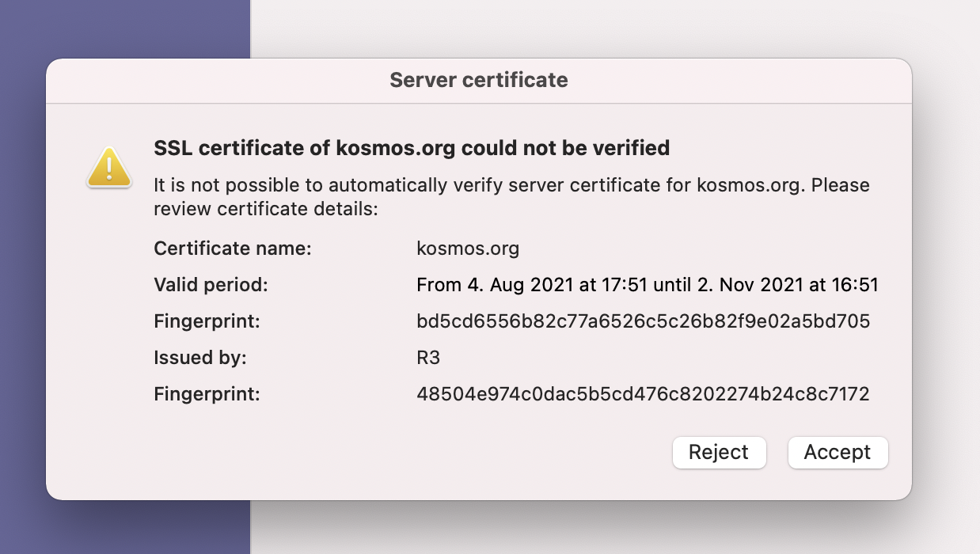Click the 'It is not possible' description line
The width and height of the screenshot is (980, 554).
pyautogui.click(x=511, y=185)
